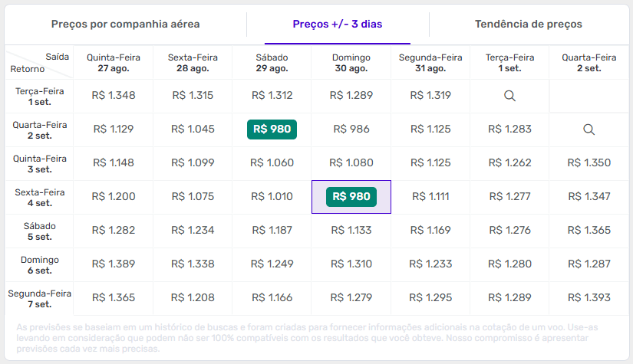Click the R$ 1.045 fare
633x364 pixels.
(x=193, y=129)
